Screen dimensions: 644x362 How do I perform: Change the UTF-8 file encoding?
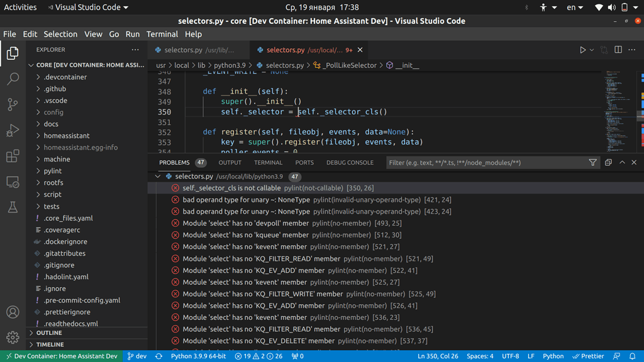pyautogui.click(x=511, y=356)
